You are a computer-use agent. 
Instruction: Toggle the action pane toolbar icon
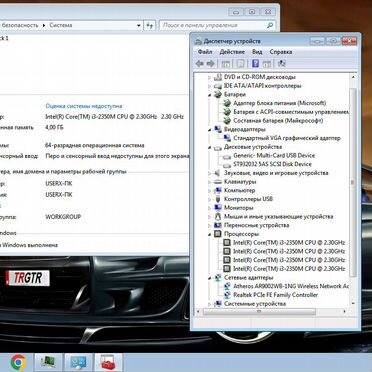tap(267, 64)
